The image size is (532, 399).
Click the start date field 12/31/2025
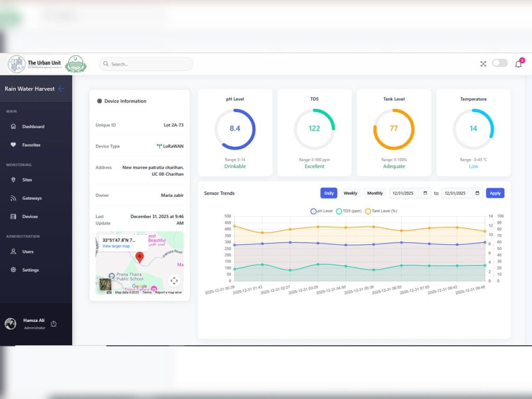[410, 193]
